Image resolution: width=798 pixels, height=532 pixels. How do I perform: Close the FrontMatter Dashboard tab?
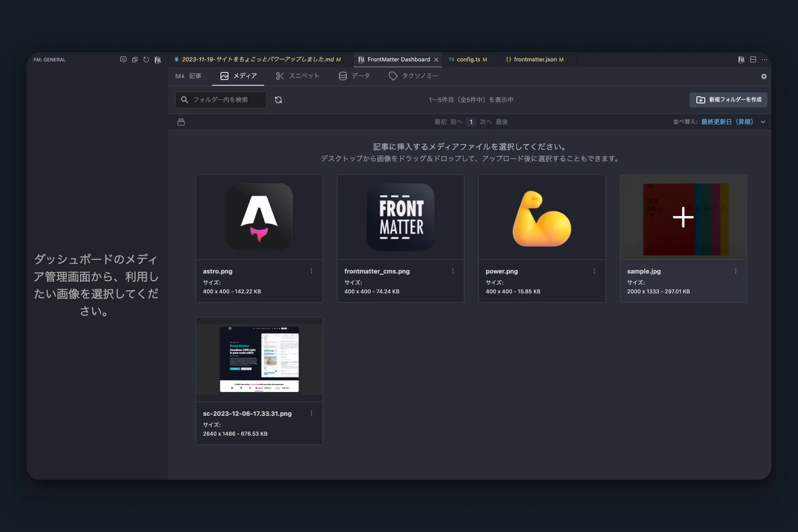[436, 60]
